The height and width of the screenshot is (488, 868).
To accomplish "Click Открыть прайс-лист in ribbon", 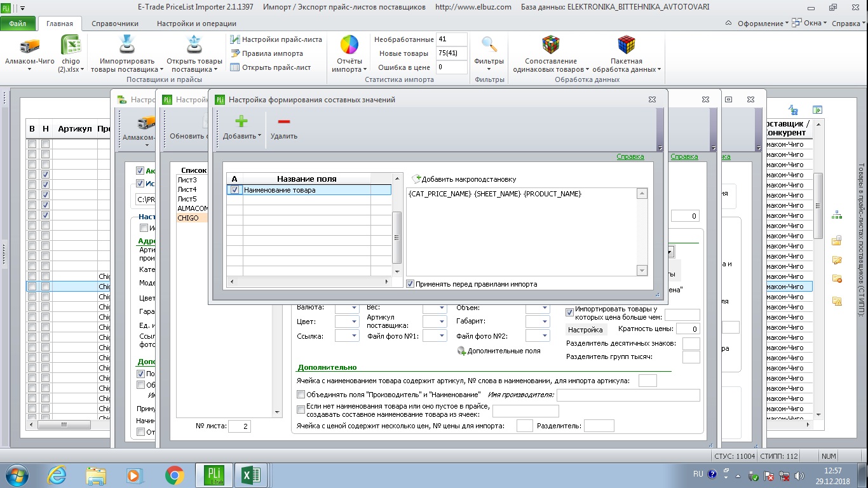I will click(271, 67).
